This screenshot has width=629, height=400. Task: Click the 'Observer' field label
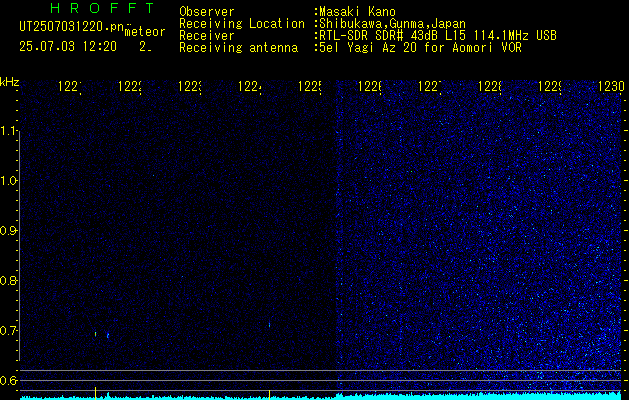pyautogui.click(x=207, y=12)
